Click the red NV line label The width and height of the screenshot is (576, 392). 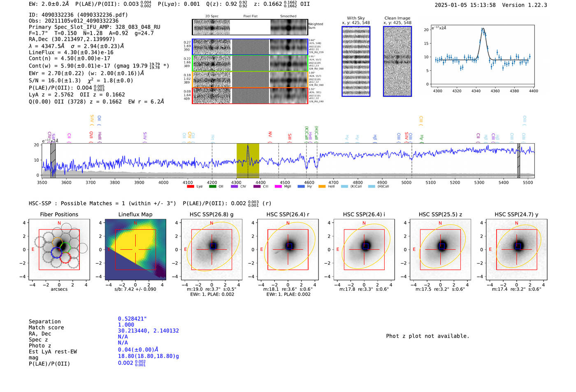[270, 135]
